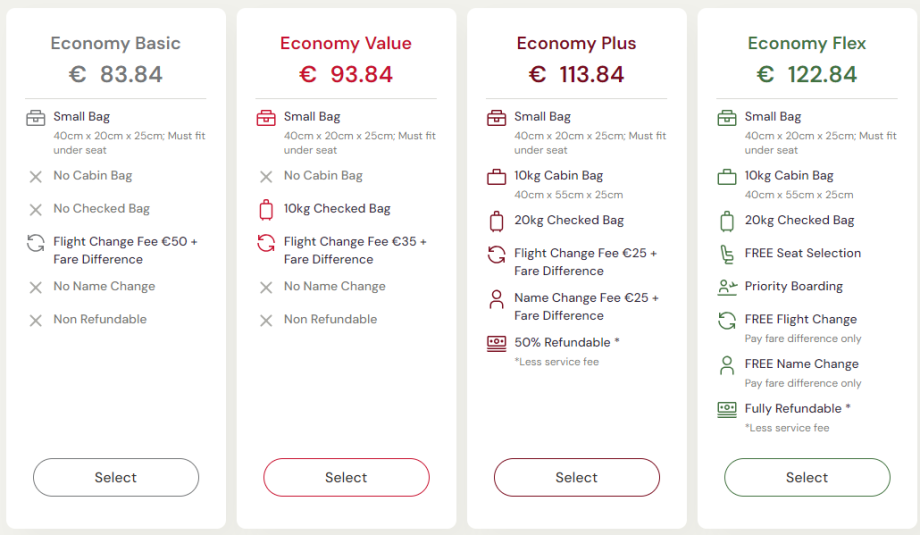Click Small Bag icon in Economy Basic
The width and height of the screenshot is (920, 535).
click(x=36, y=118)
